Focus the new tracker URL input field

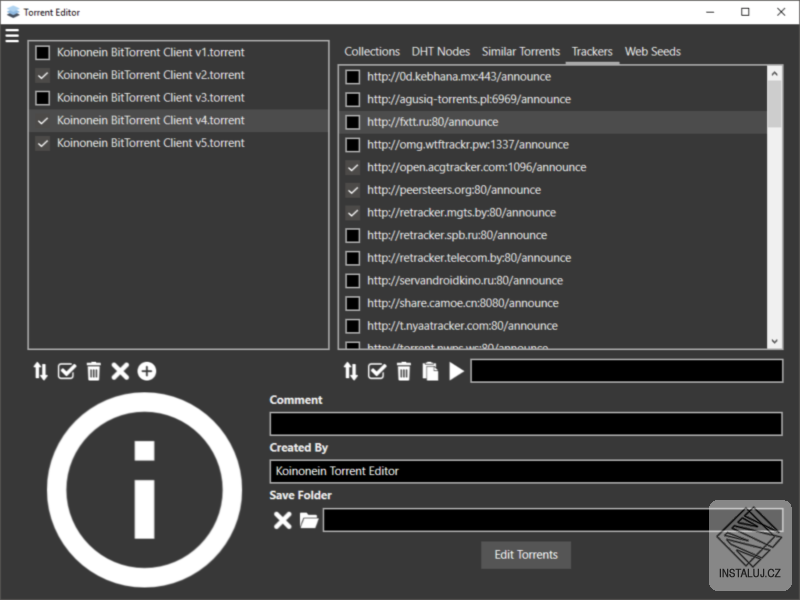point(627,371)
